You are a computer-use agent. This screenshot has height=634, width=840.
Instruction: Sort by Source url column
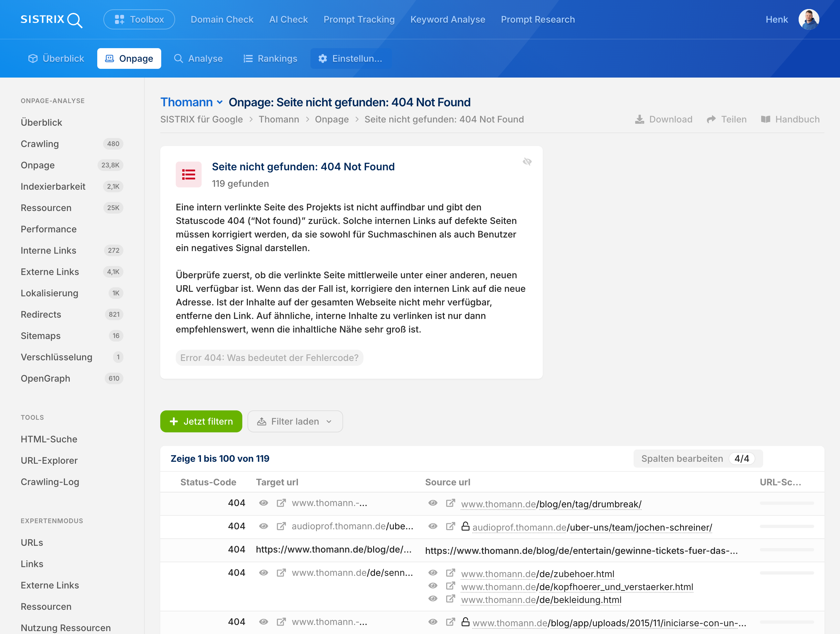point(447,482)
